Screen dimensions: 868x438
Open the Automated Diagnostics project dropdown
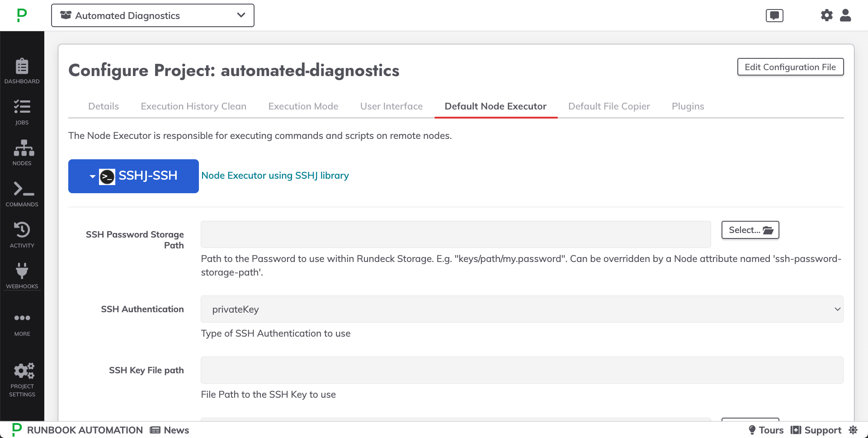[x=153, y=15]
